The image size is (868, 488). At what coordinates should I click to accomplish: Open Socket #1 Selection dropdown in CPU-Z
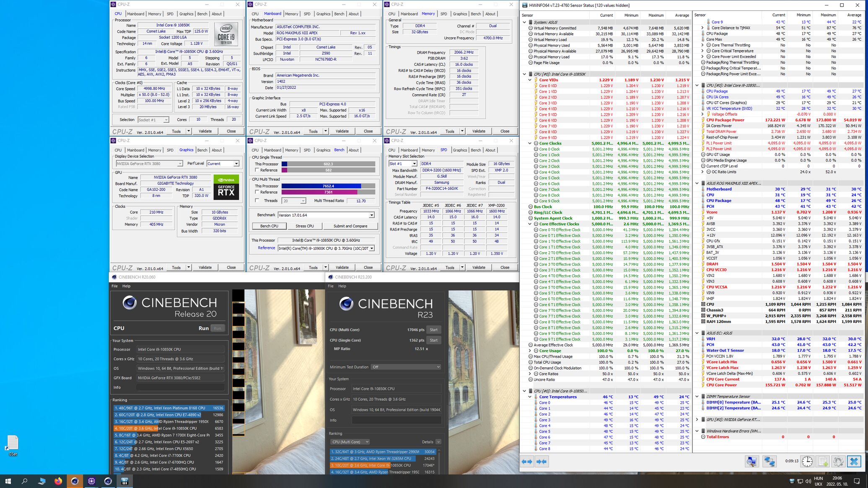(153, 120)
